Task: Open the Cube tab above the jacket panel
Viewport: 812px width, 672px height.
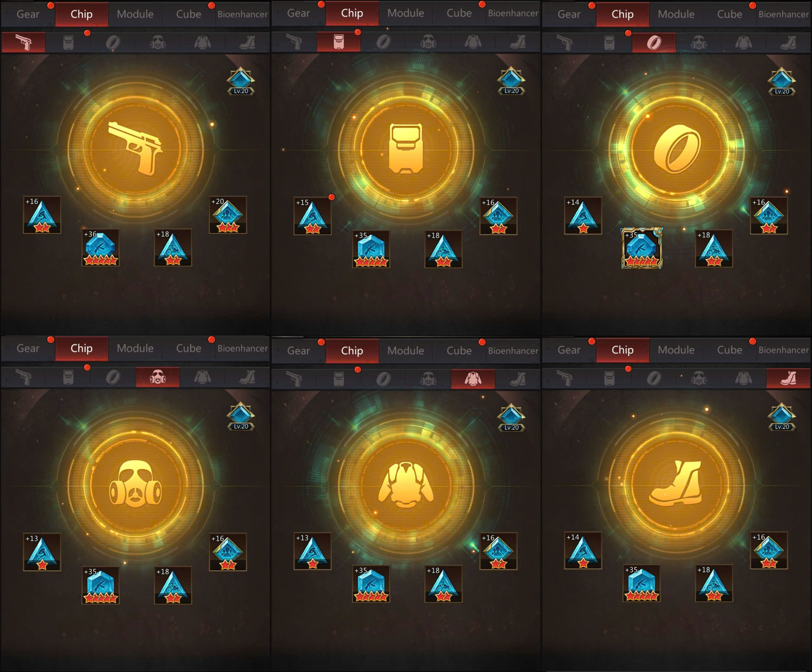Action: (x=459, y=351)
